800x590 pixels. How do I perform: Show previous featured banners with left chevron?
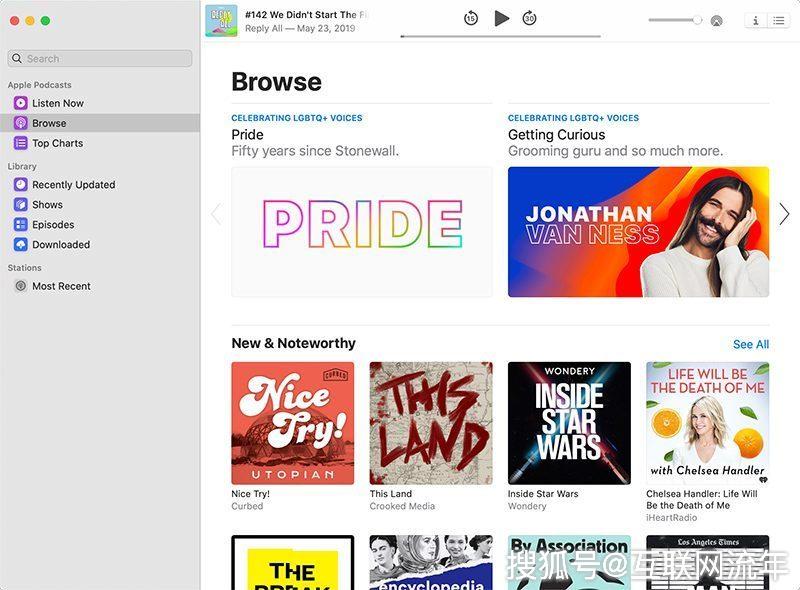pyautogui.click(x=216, y=214)
